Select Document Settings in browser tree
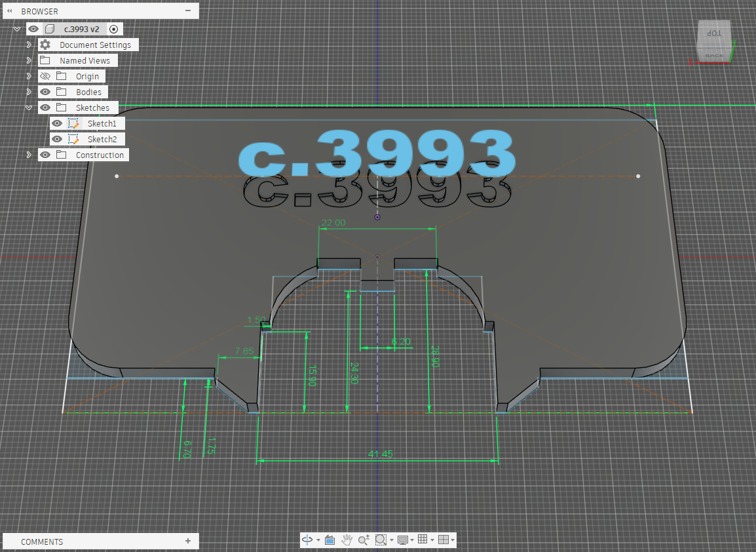Viewport: 756px width, 552px height. tap(95, 45)
